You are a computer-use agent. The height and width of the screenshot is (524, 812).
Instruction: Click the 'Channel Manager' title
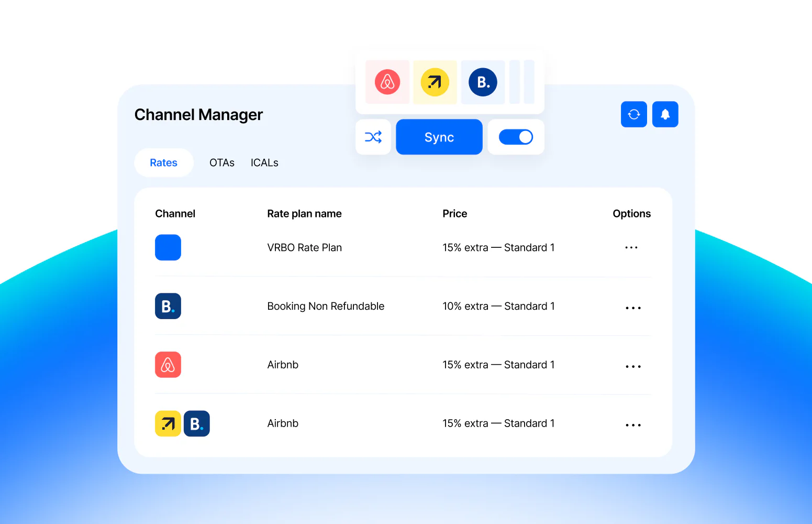tap(198, 114)
